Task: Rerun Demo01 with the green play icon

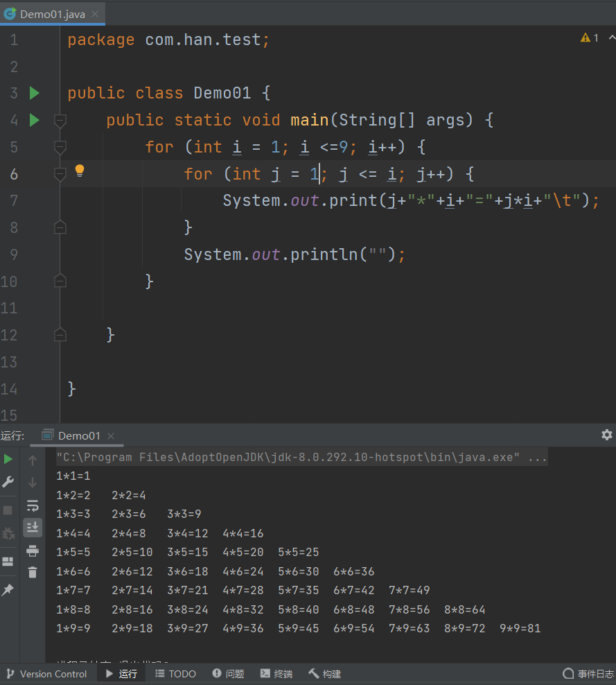Action: [8, 459]
